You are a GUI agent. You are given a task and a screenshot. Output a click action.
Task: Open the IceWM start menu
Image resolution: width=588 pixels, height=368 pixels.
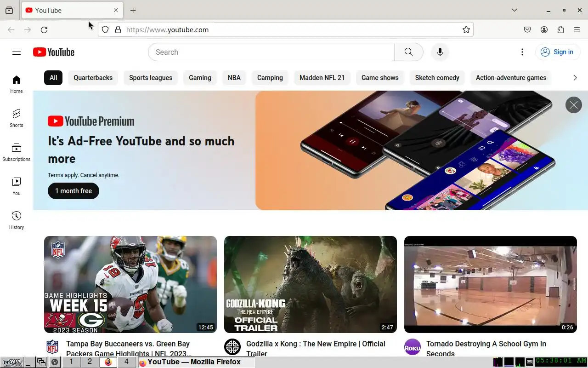click(11, 362)
